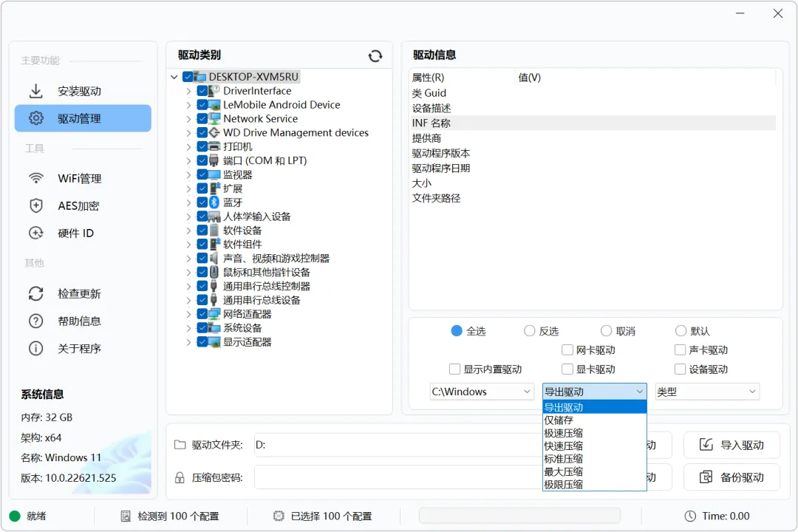The width and height of the screenshot is (798, 532).
Task: Click the 检查更新 sync icon
Action: (x=35, y=294)
